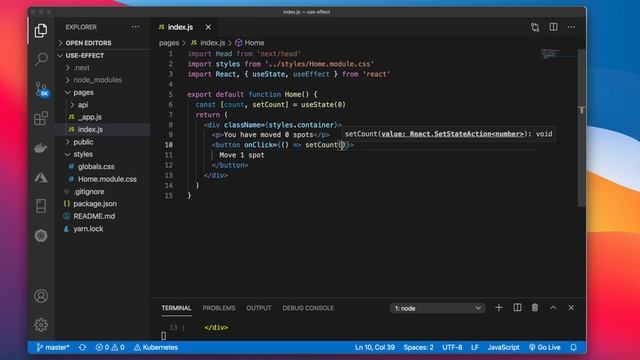The height and width of the screenshot is (360, 640).
Task: Open the Kubernetes helm wheel view
Action: point(41,236)
